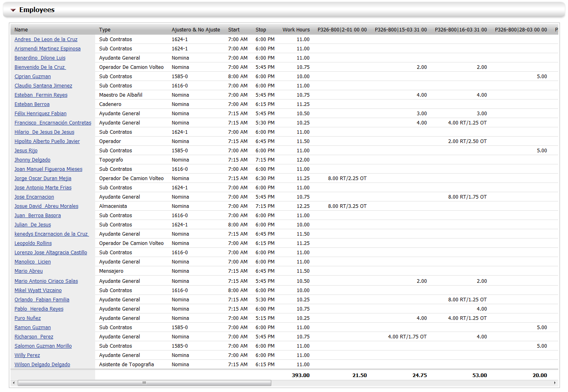
Task: Open Joan Manuel Figueroa Mieses link
Action: [48, 169]
